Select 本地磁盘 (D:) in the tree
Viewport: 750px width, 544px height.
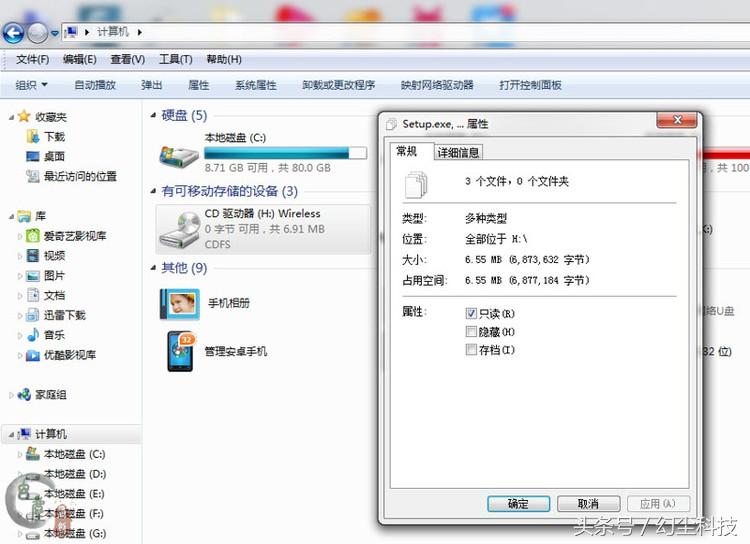point(75,474)
